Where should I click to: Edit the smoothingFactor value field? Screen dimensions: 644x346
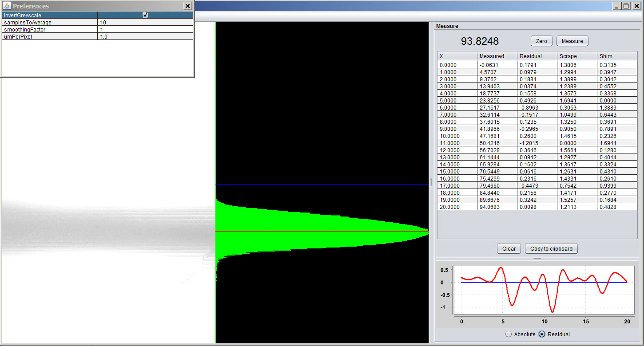(145, 29)
